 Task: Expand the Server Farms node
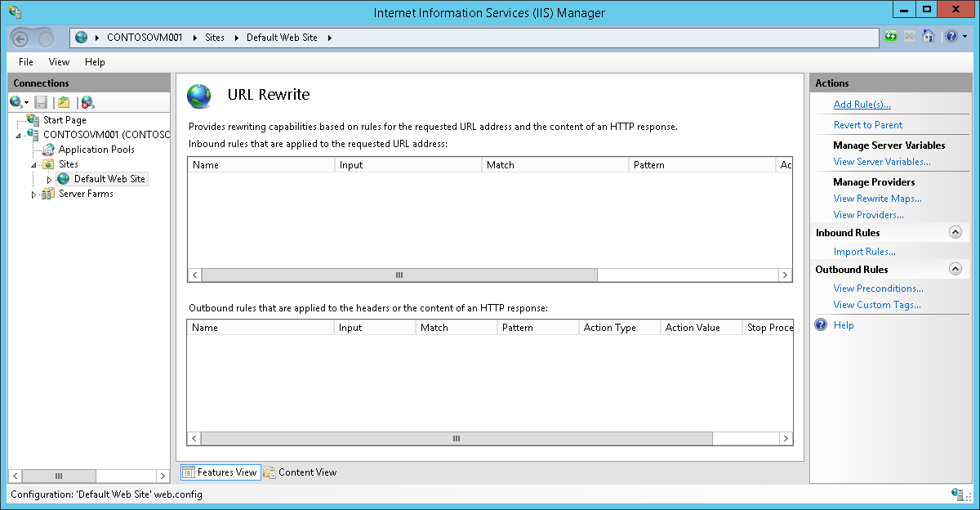pyautogui.click(x=34, y=194)
